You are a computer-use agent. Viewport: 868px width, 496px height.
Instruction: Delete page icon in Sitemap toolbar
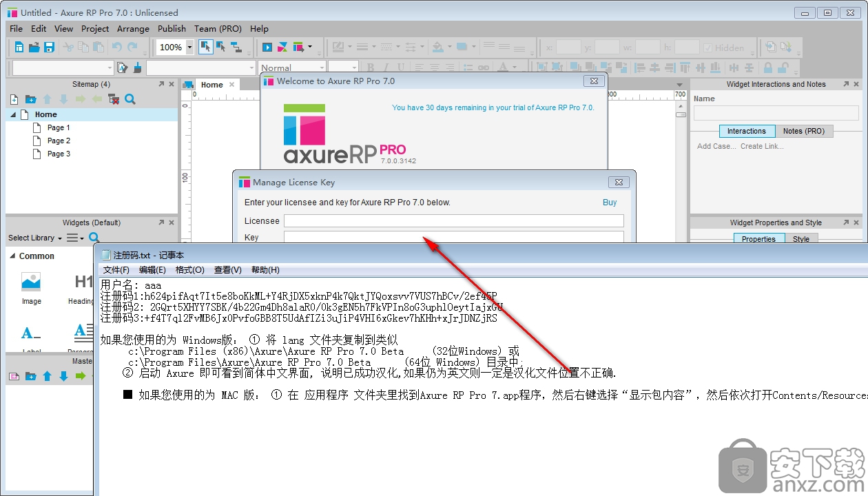pyautogui.click(x=114, y=99)
